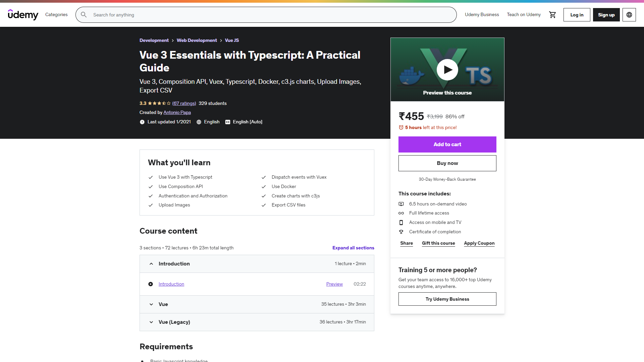Click the play icon beside Introduction lecture
This screenshot has height=362, width=644.
pyautogui.click(x=151, y=284)
